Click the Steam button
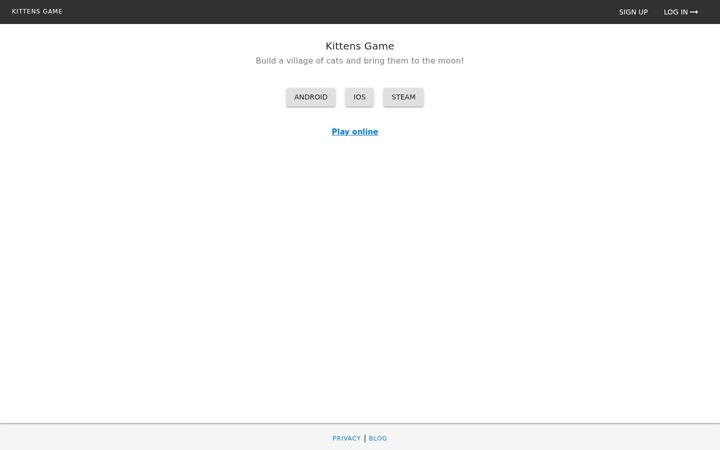Screen dimensions: 720x450 pos(403,97)
